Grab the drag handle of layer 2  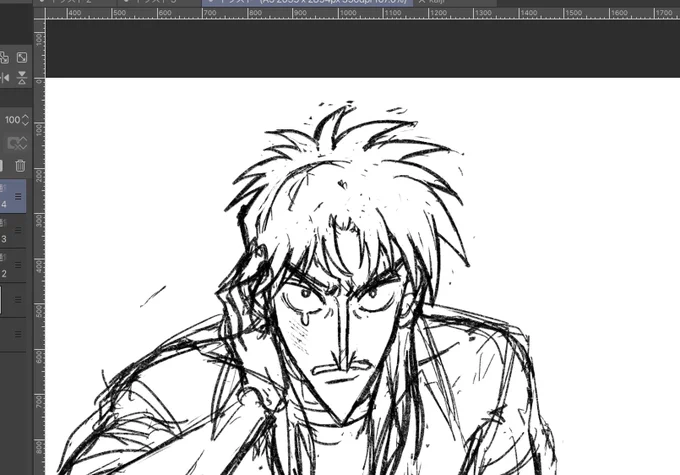[18, 265]
